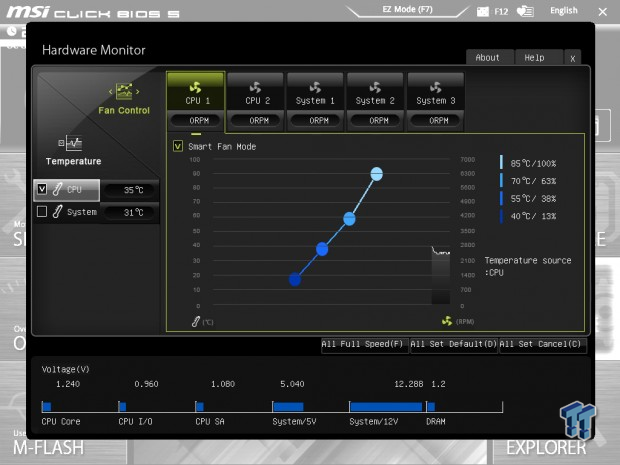Screen dimensions: 620x465
Task: Switch to EZ Mode (F7)
Action: point(407,9)
